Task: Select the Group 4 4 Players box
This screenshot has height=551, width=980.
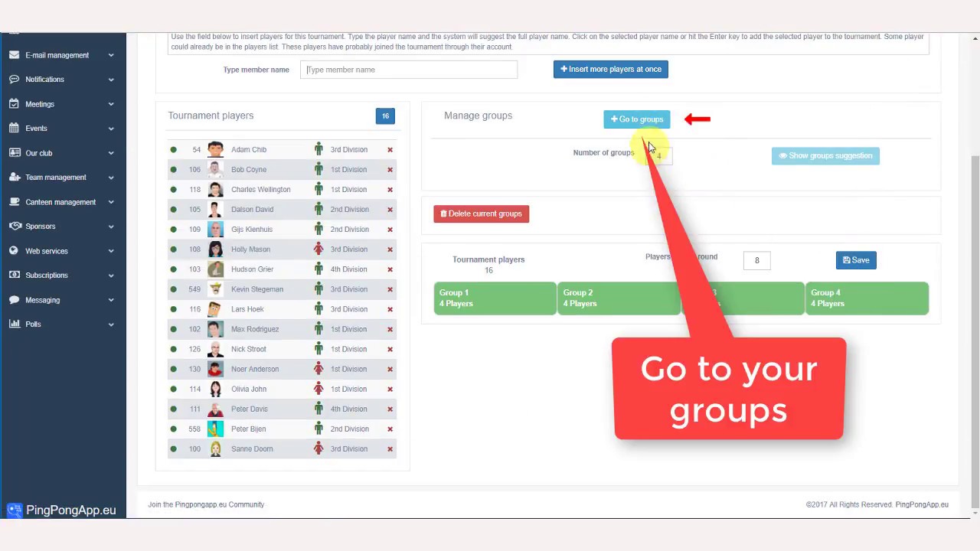Action: point(867,298)
